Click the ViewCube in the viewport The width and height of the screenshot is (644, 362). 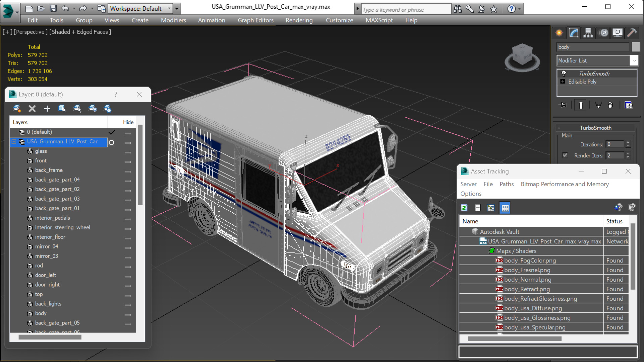[x=522, y=57]
